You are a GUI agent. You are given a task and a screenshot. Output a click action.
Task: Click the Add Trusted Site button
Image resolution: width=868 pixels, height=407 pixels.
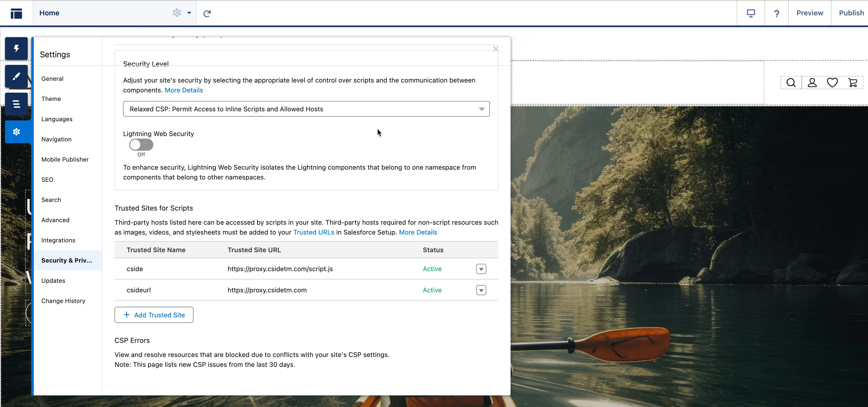click(x=154, y=315)
